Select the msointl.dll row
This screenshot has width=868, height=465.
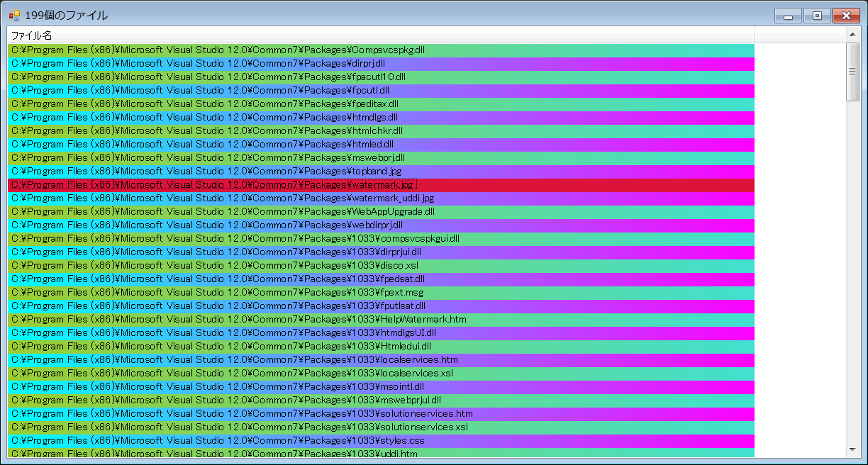click(381, 387)
